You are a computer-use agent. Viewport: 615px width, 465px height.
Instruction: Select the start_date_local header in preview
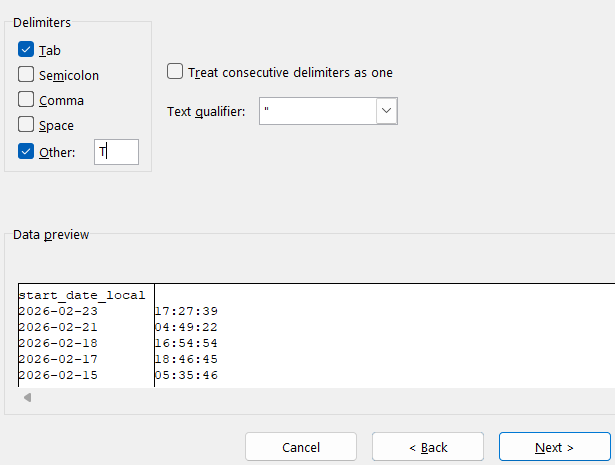point(82,295)
